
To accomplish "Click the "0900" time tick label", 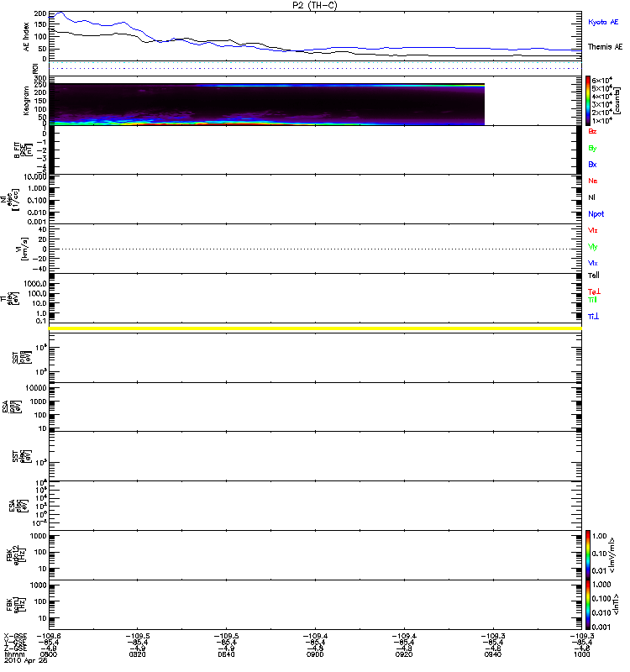I will [x=316, y=655].
